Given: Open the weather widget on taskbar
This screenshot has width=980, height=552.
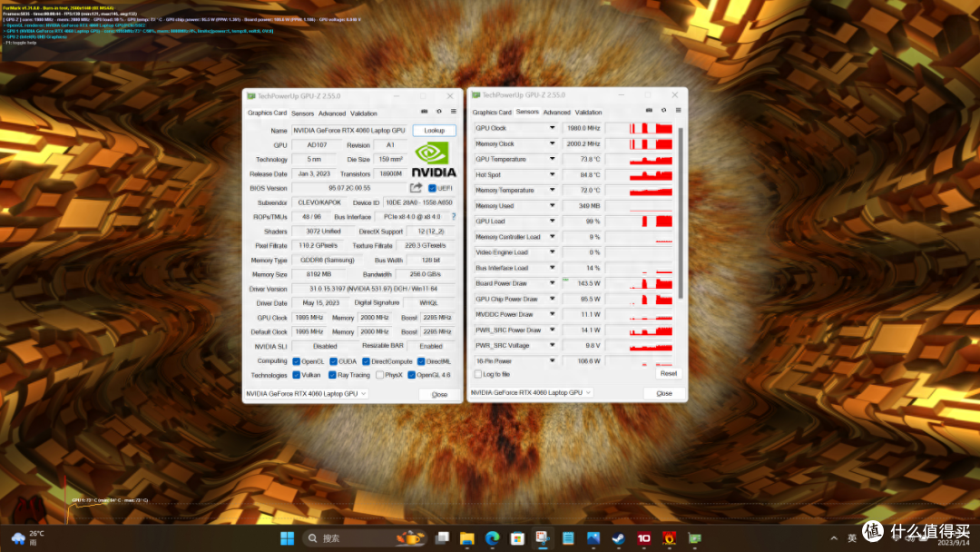Looking at the screenshot, I should coord(29,537).
